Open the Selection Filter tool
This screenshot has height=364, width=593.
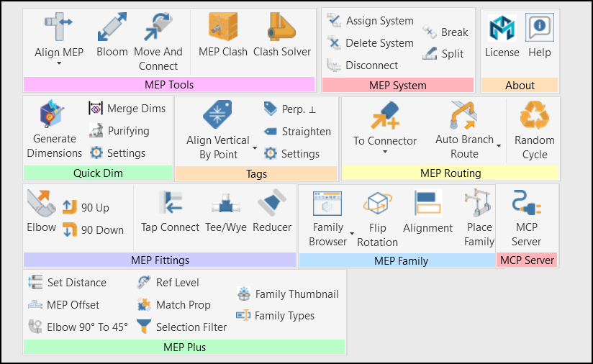pos(181,327)
